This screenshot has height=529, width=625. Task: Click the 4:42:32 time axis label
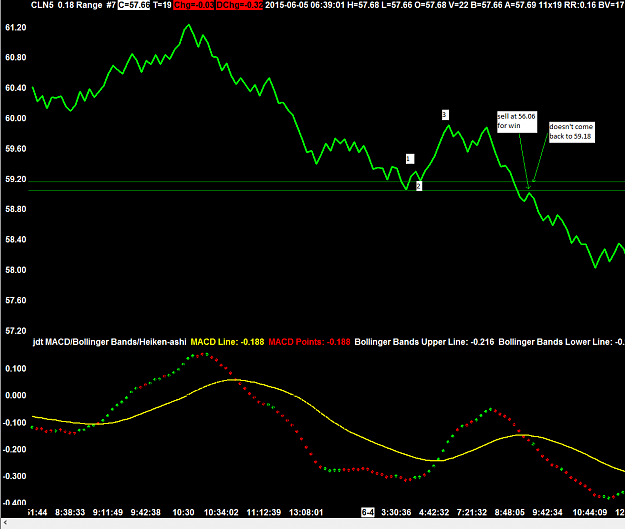pos(434,513)
